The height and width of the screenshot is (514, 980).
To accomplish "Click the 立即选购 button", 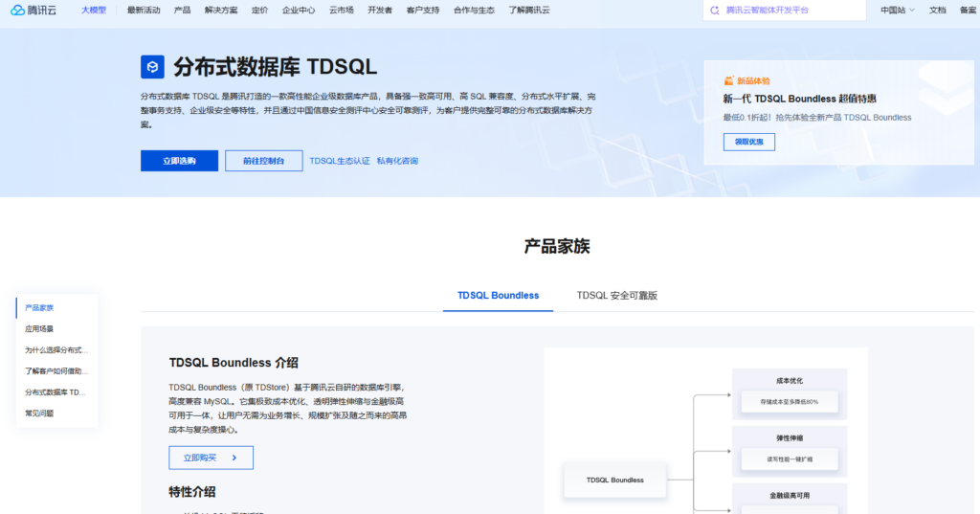I will pos(179,161).
